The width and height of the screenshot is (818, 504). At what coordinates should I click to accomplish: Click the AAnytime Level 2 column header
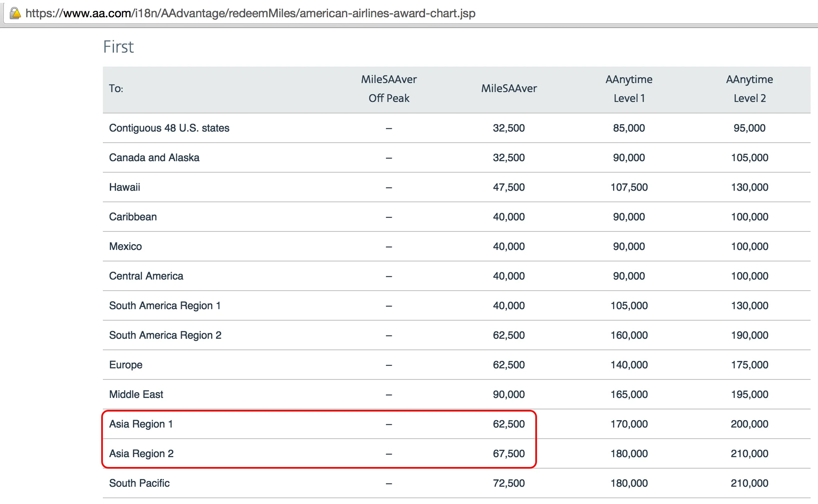[749, 89]
